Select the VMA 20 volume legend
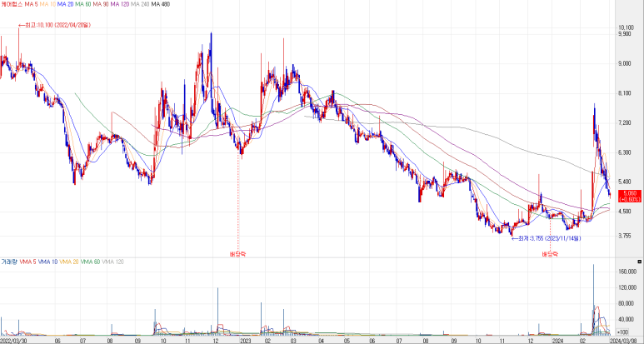Screen dimensions: 644x344 (x=69, y=262)
